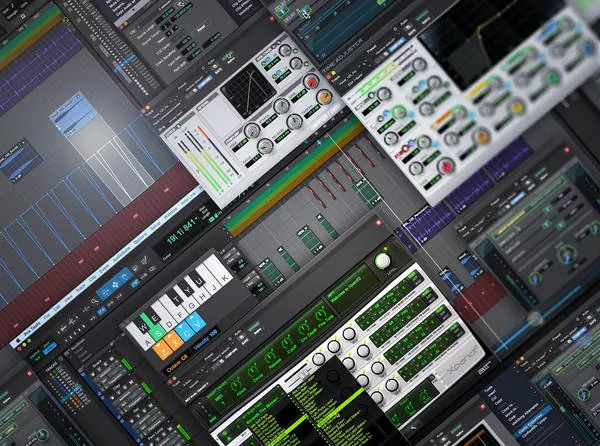The height and width of the screenshot is (446, 600).
Task: Select the Selector tool in blue group
Action: (x=115, y=284)
